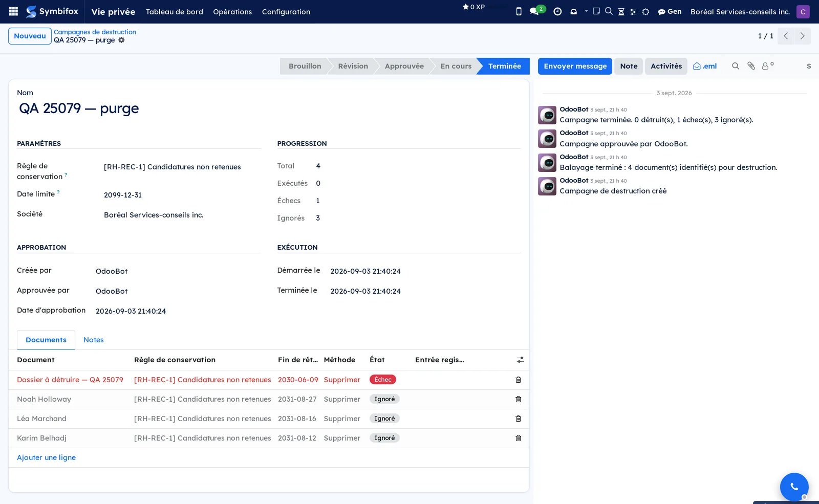This screenshot has height=504, width=819.
Task: Go to the next record arrow
Action: tap(802, 36)
